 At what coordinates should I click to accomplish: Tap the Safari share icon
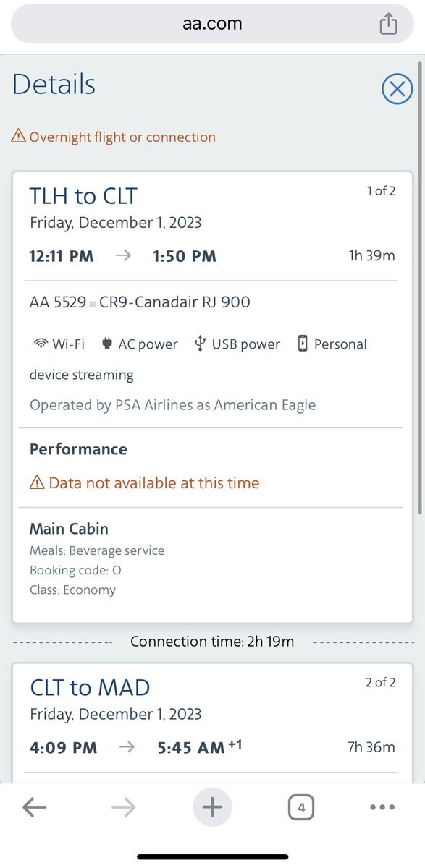click(390, 23)
